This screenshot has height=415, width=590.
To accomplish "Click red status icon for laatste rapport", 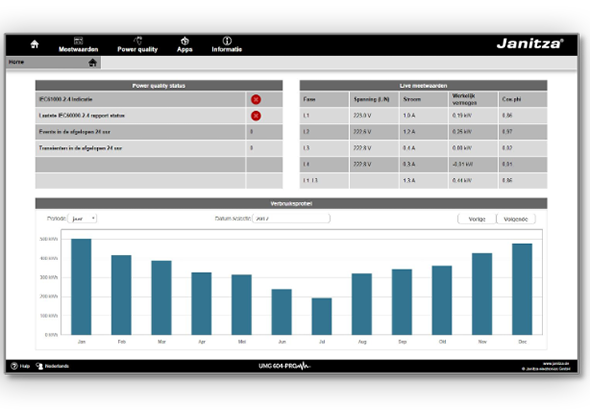I will tap(256, 116).
